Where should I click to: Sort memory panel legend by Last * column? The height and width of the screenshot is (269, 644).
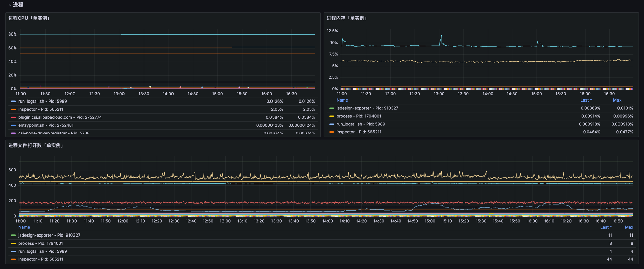[x=586, y=100]
